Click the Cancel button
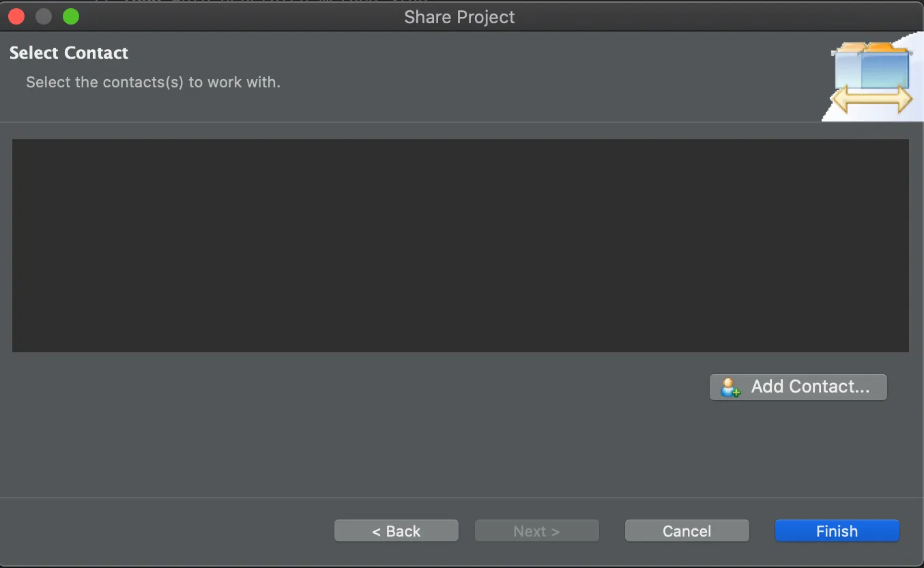924x568 pixels. click(x=687, y=530)
